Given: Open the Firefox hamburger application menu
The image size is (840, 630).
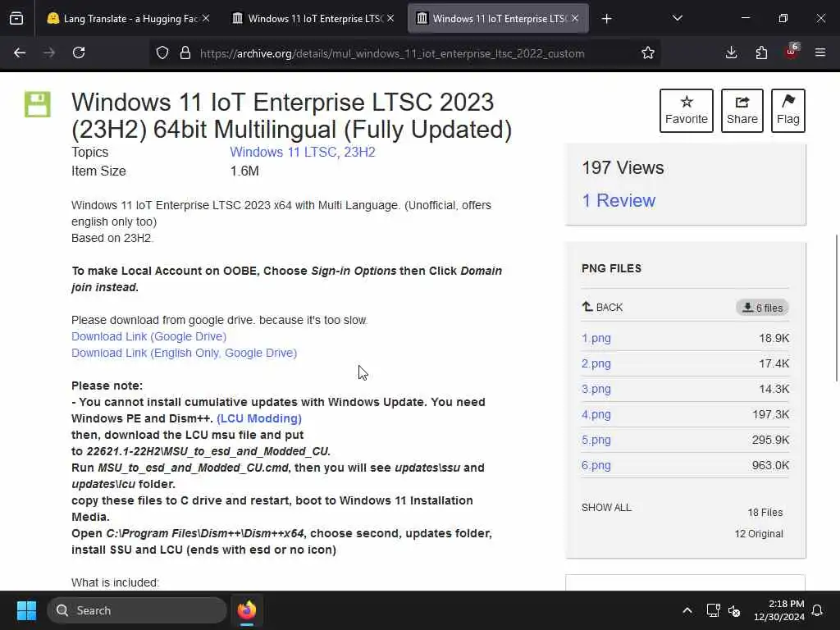Looking at the screenshot, I should coord(820,52).
